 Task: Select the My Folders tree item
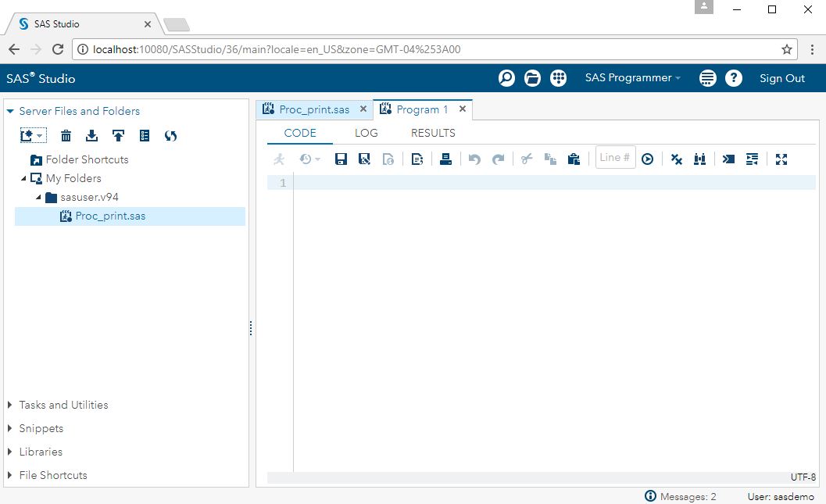[73, 178]
